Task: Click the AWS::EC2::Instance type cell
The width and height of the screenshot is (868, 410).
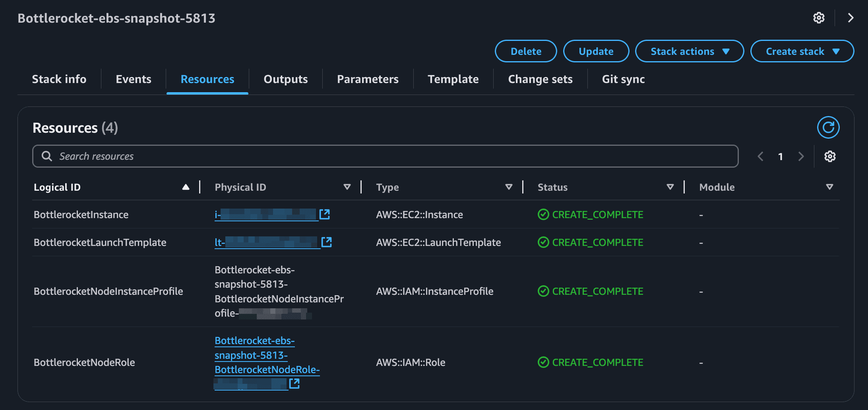Action: [420, 215]
